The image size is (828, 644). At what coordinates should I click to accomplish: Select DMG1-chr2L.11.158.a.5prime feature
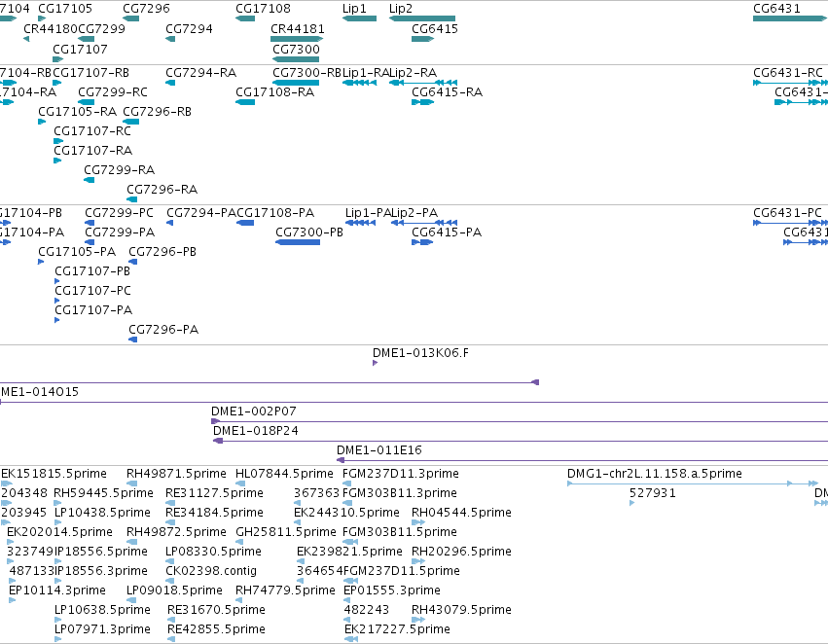click(x=655, y=474)
